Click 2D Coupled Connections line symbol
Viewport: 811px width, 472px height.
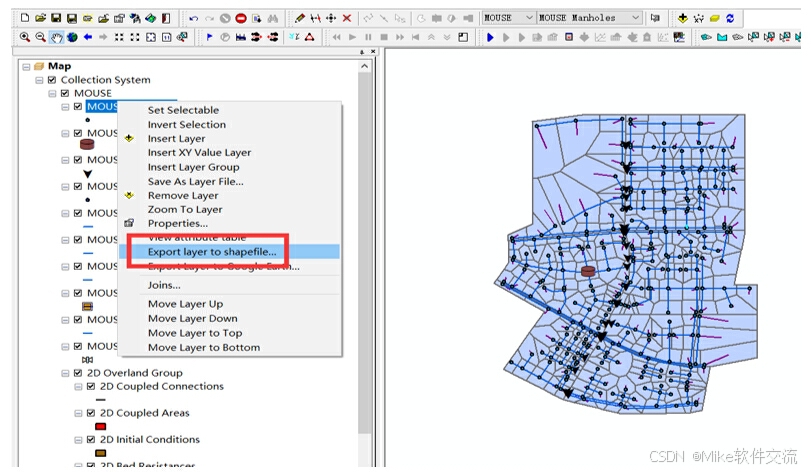tap(101, 400)
